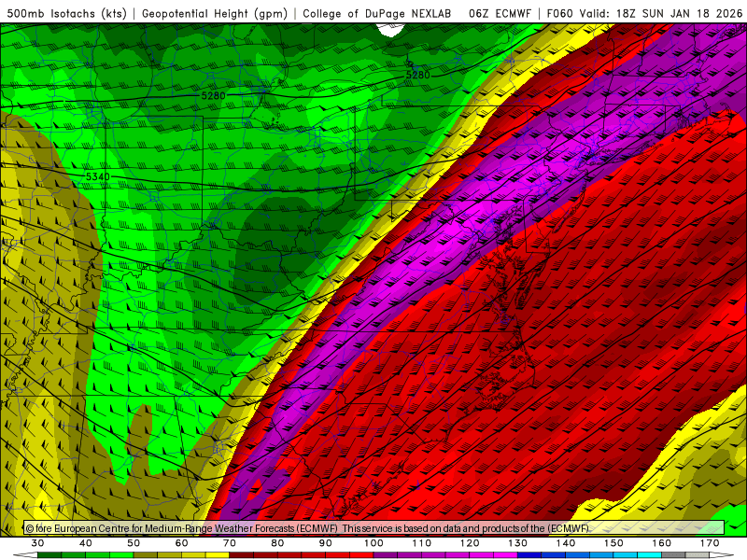The width and height of the screenshot is (747, 560).
Task: Pick the bright magenta swatch just before 130
Action: [x=505, y=555]
